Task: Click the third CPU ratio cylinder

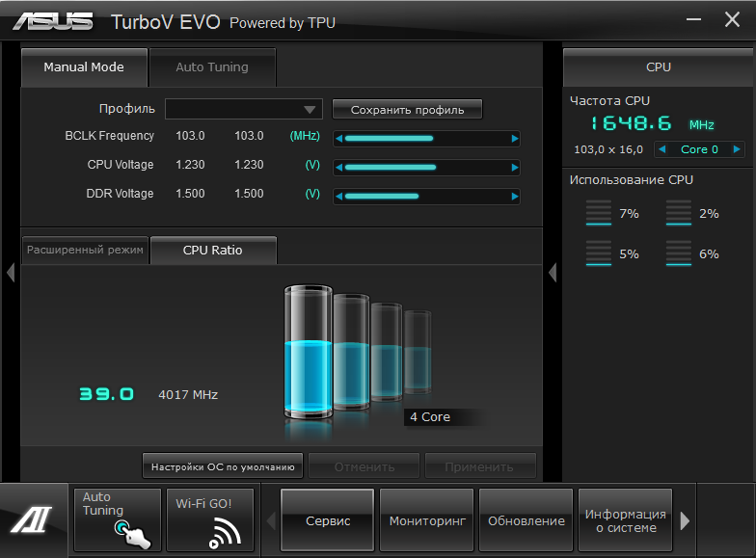Action: pyautogui.click(x=386, y=352)
